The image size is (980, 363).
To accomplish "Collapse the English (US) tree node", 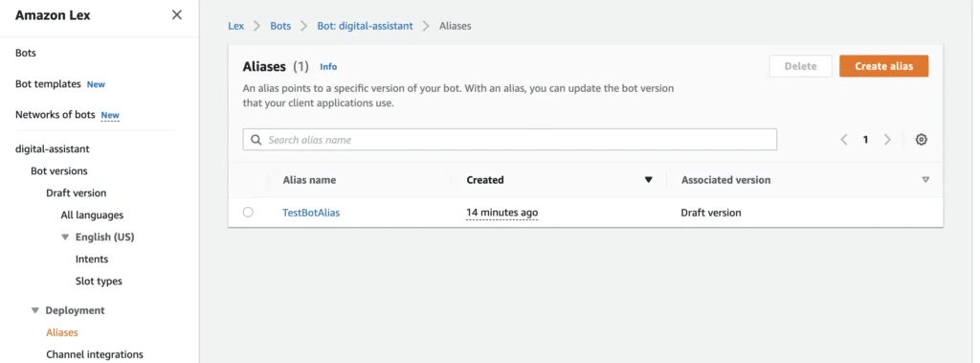I will (x=65, y=238).
